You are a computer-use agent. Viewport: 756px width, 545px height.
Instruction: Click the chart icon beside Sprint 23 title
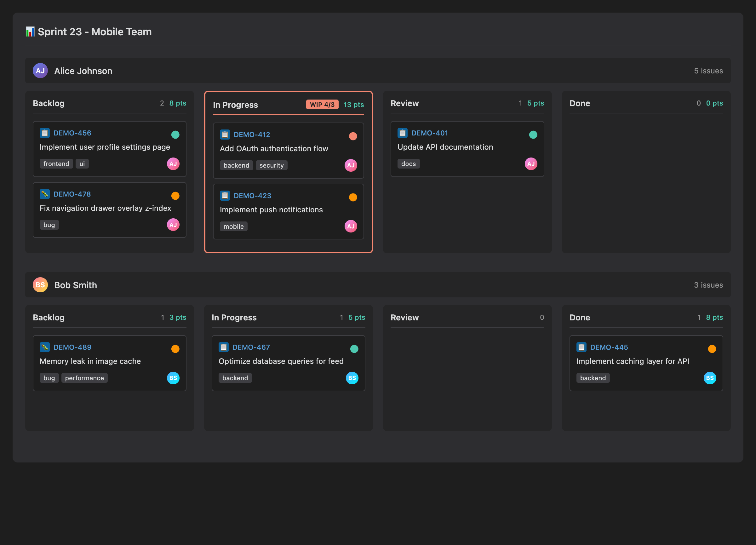click(30, 32)
